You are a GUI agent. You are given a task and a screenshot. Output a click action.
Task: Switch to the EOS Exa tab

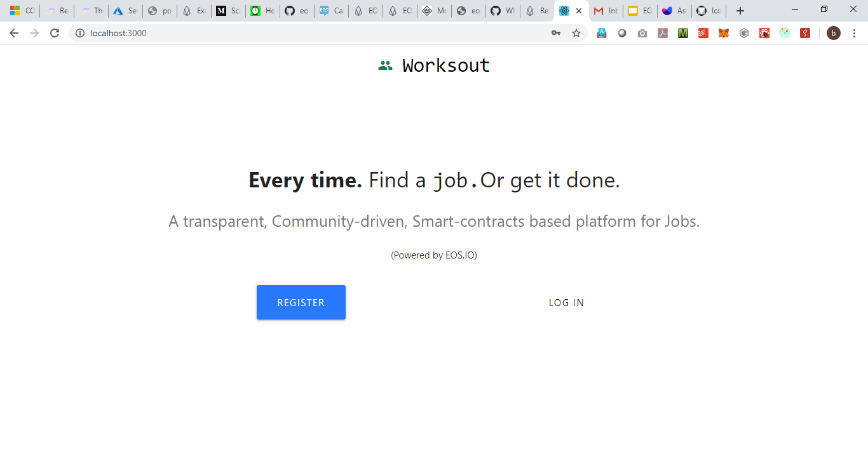click(194, 11)
